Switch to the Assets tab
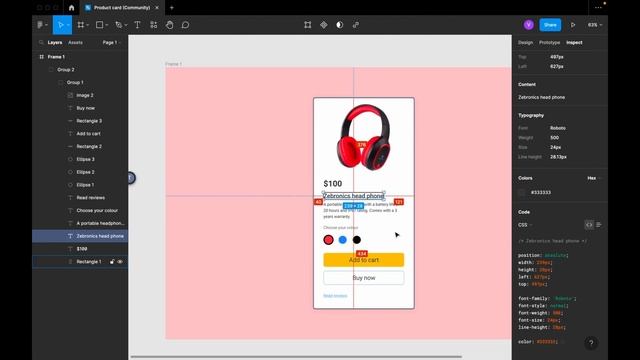The image size is (640, 360). [x=75, y=42]
